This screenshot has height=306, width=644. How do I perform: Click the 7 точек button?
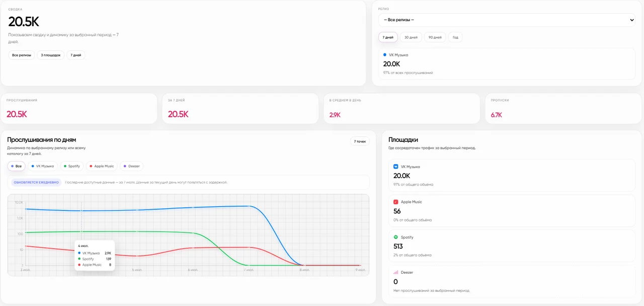click(360, 141)
